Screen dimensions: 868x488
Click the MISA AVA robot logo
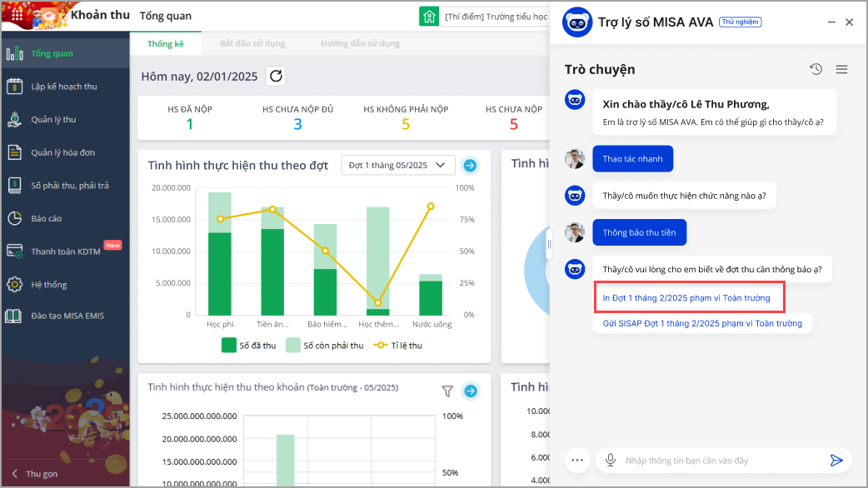[x=576, y=22]
